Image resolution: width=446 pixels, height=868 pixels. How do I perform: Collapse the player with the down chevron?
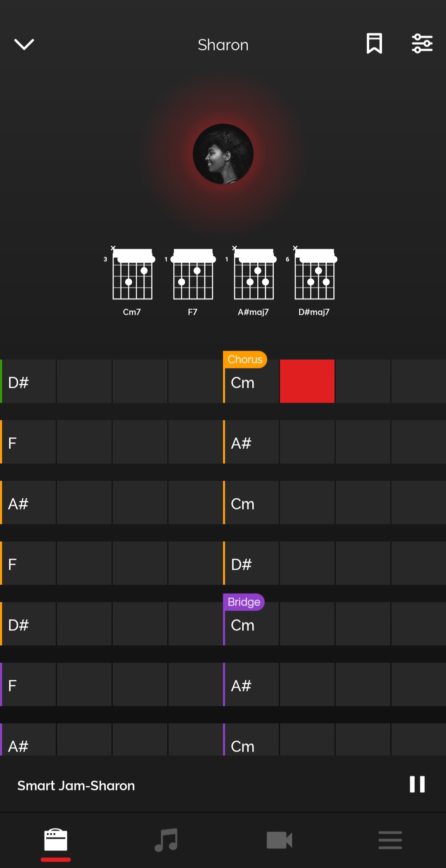(24, 44)
